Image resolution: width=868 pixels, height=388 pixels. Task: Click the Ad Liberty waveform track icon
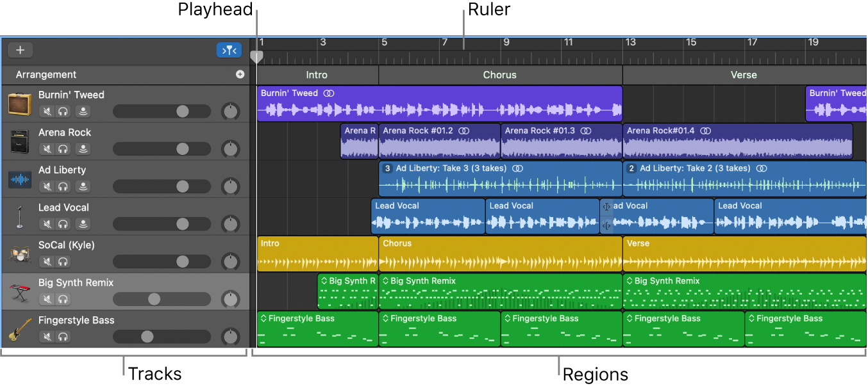click(19, 178)
